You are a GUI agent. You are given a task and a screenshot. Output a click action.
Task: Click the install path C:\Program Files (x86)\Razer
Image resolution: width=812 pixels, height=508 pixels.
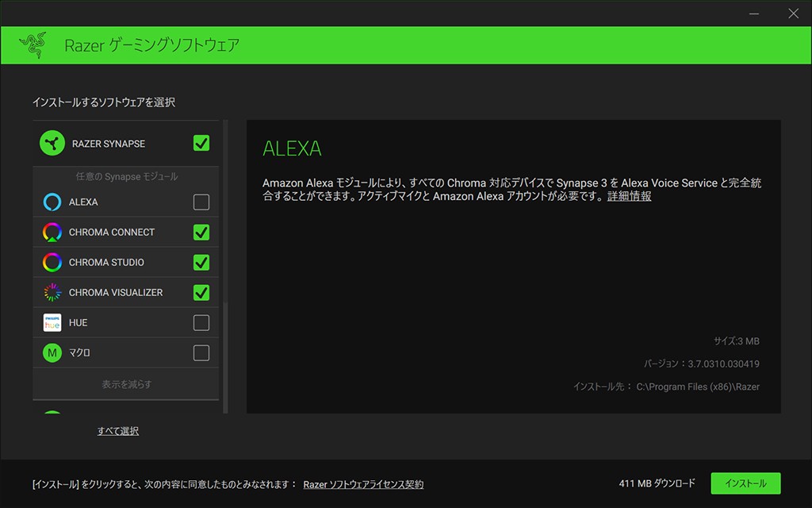(698, 387)
